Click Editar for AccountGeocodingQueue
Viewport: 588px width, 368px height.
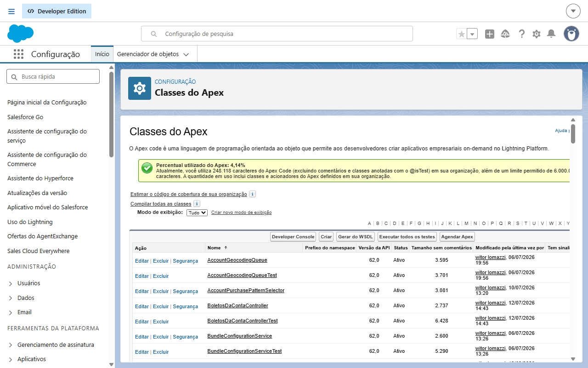[142, 261]
